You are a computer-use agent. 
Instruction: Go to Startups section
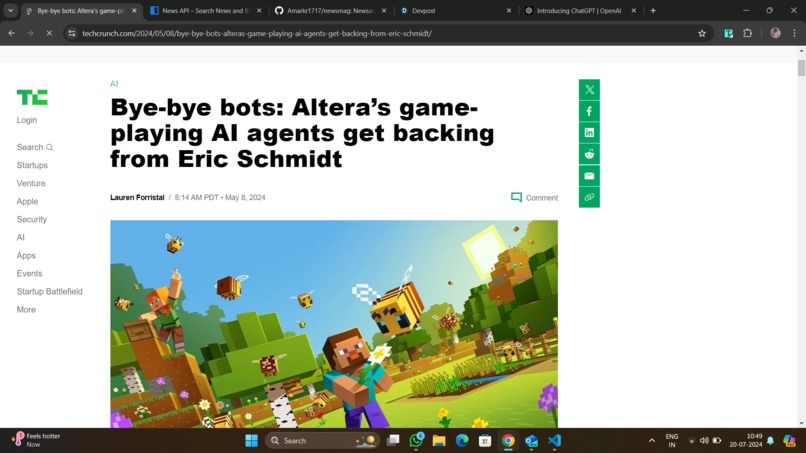(32, 165)
